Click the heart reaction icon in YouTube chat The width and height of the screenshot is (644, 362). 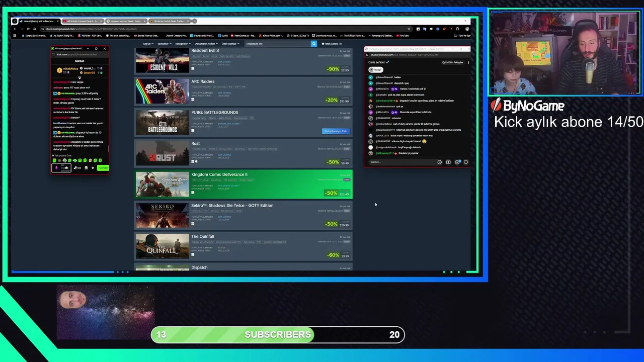(466, 162)
